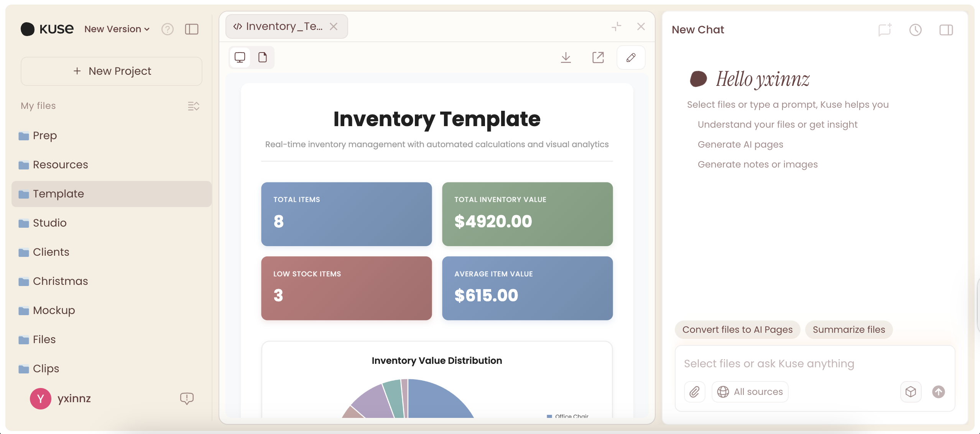
Task: Download the inventory template file
Action: tap(566, 58)
